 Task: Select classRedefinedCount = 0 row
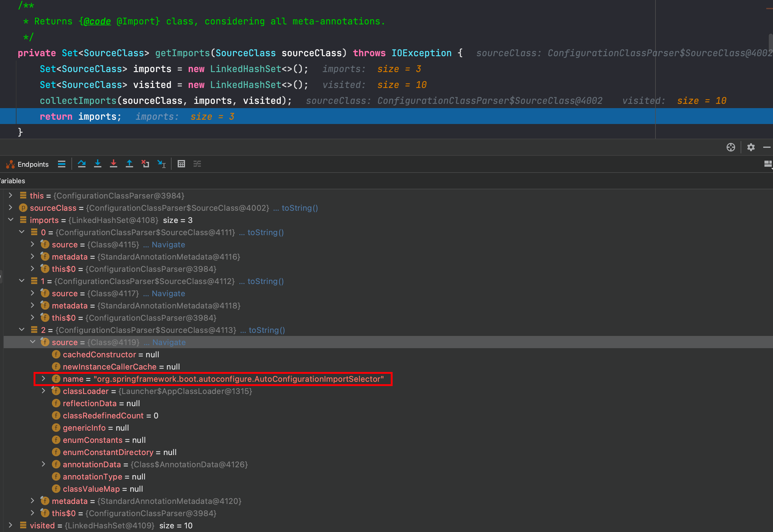388,416
